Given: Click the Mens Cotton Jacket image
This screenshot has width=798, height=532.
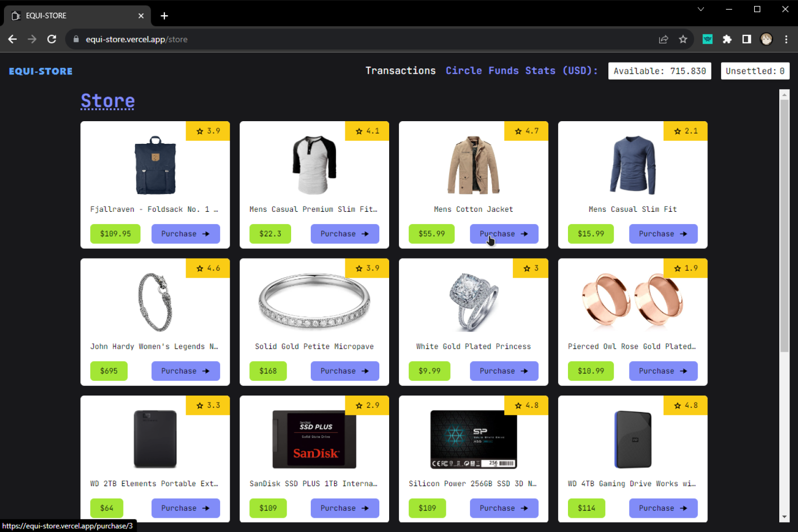Looking at the screenshot, I should click(x=473, y=166).
